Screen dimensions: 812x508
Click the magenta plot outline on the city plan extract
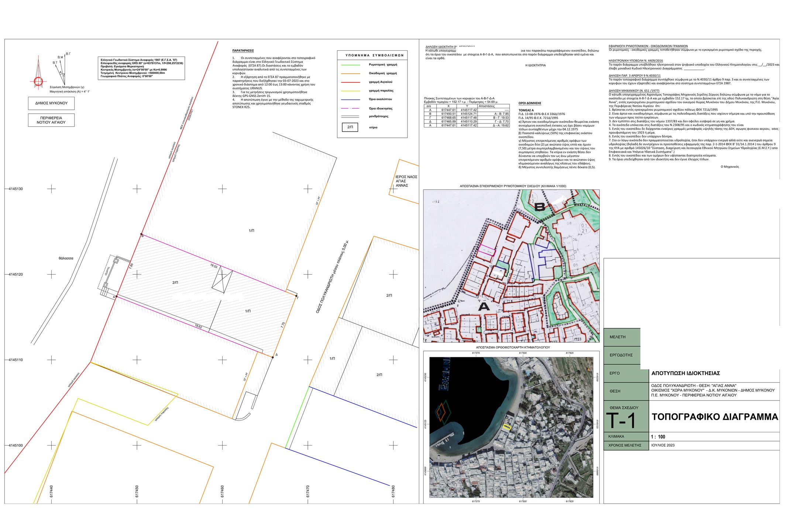click(487, 250)
